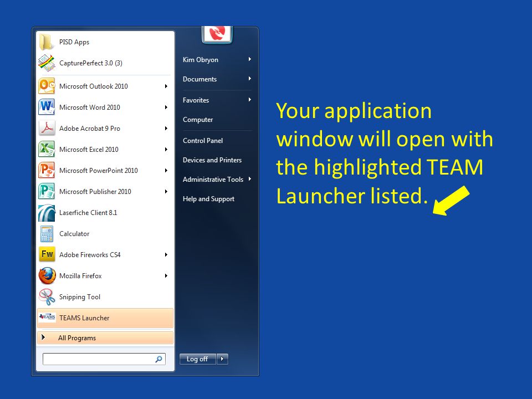Show All Programs list
Viewport: 532px width, 399px height.
click(x=105, y=337)
